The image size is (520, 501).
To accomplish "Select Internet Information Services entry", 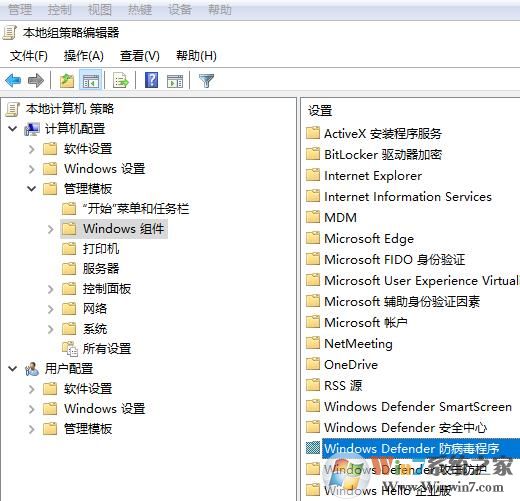I will click(x=408, y=196).
